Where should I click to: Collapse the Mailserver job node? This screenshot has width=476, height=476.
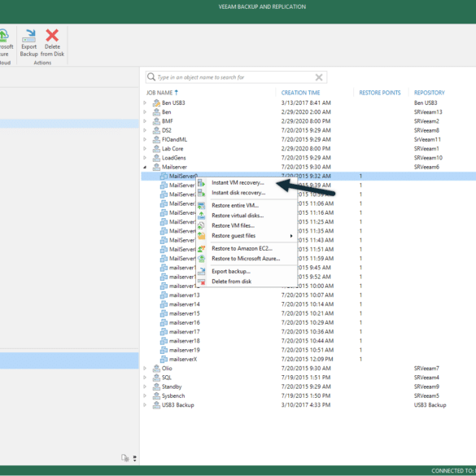pos(145,167)
